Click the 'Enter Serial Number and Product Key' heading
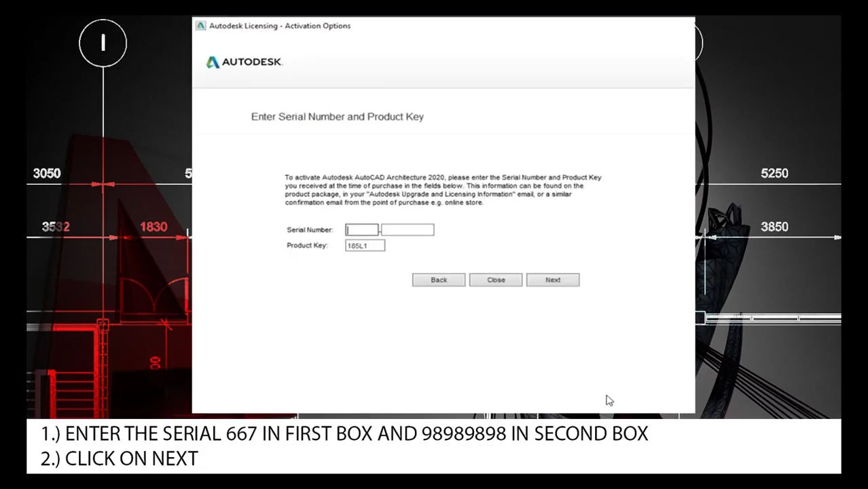This screenshot has height=489, width=868. (338, 117)
